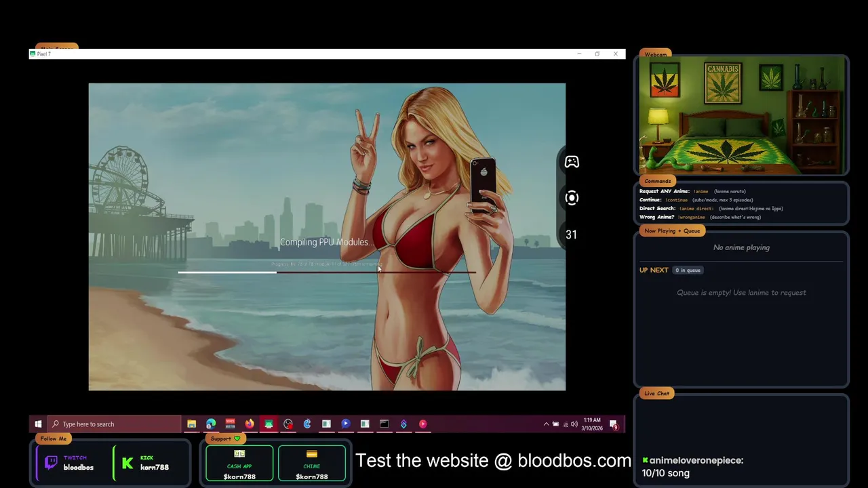Viewport: 868px width, 488px height.
Task: Open the blue round play-button taskbar icon
Action: [346, 424]
